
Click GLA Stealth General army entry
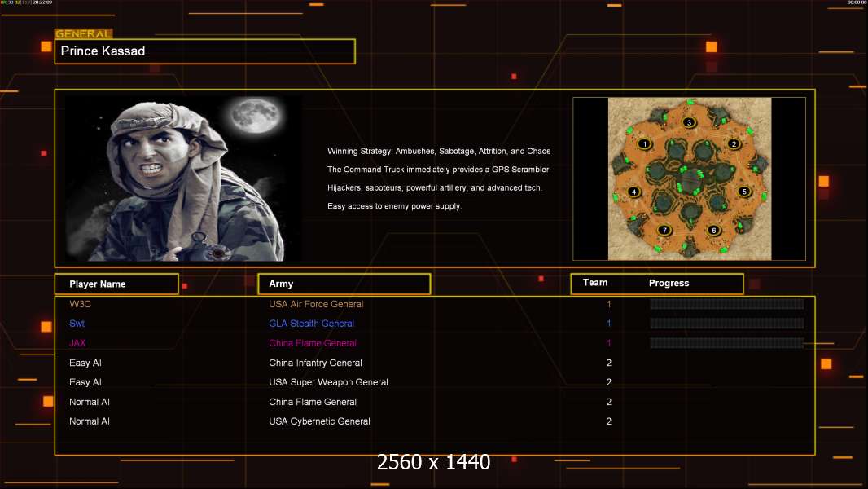(311, 324)
